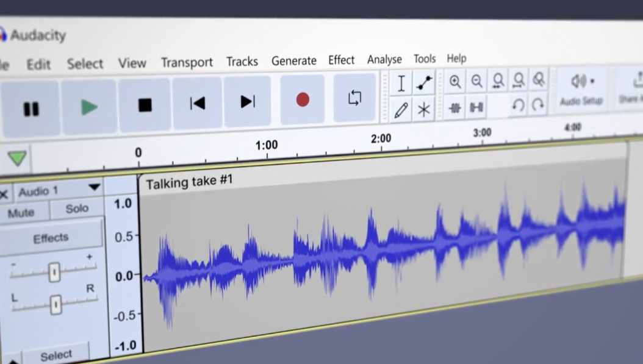Image resolution: width=643 pixels, height=364 pixels.
Task: Open the Analyse menu
Action: 384,59
